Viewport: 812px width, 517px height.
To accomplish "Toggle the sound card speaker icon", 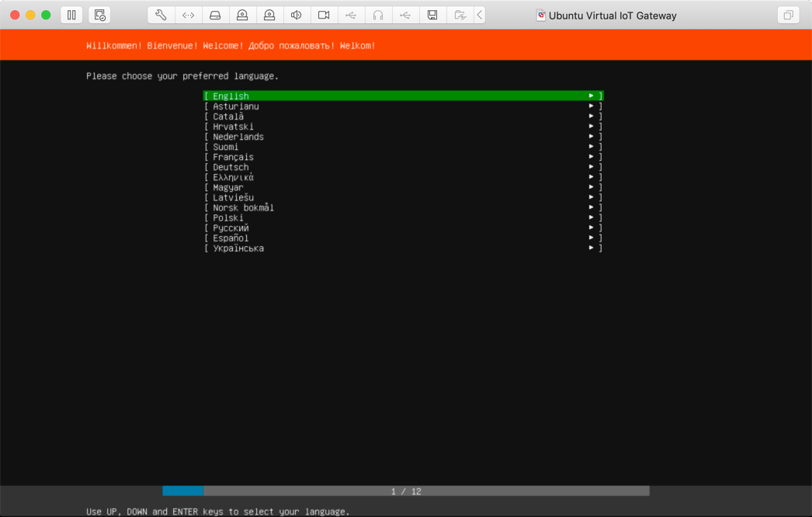I will [297, 15].
